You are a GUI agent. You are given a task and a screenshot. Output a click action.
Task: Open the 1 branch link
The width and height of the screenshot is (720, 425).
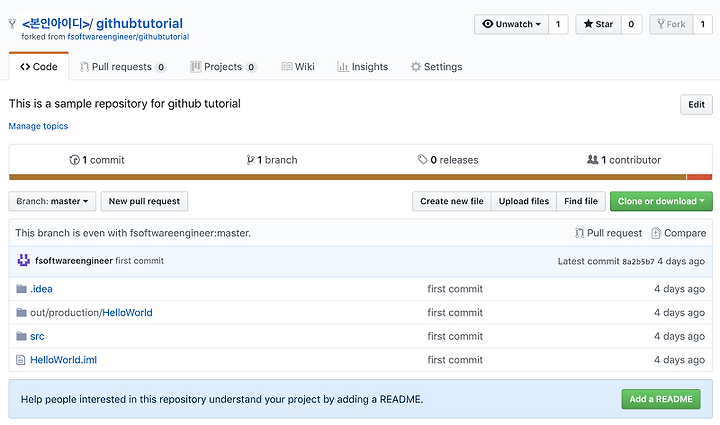[x=272, y=160]
